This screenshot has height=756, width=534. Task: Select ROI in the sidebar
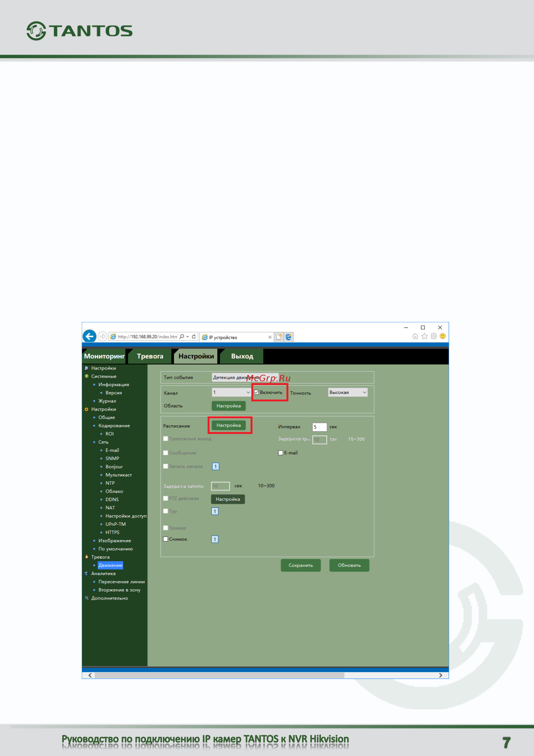click(x=110, y=434)
